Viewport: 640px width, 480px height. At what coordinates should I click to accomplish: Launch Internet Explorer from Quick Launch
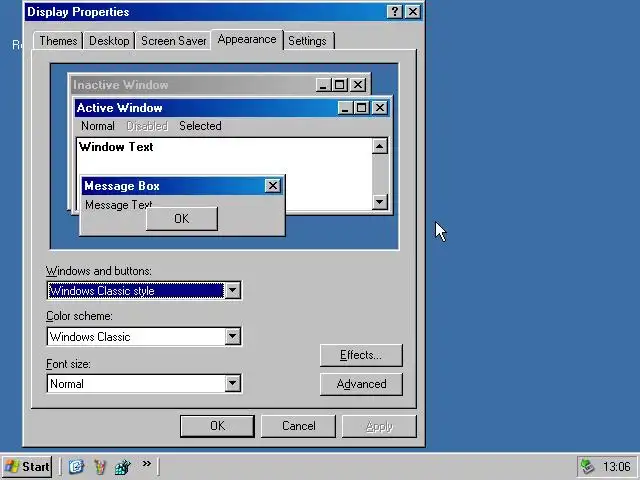(x=76, y=466)
